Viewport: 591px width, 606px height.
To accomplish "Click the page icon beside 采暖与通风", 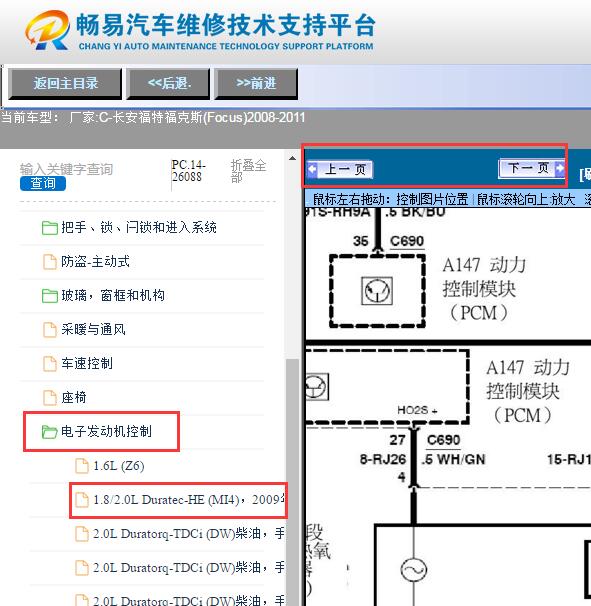I will tap(50, 330).
